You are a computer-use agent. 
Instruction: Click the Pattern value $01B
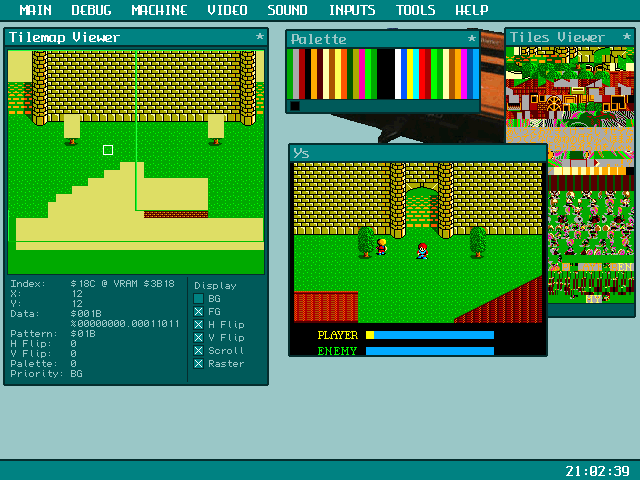click(x=83, y=334)
